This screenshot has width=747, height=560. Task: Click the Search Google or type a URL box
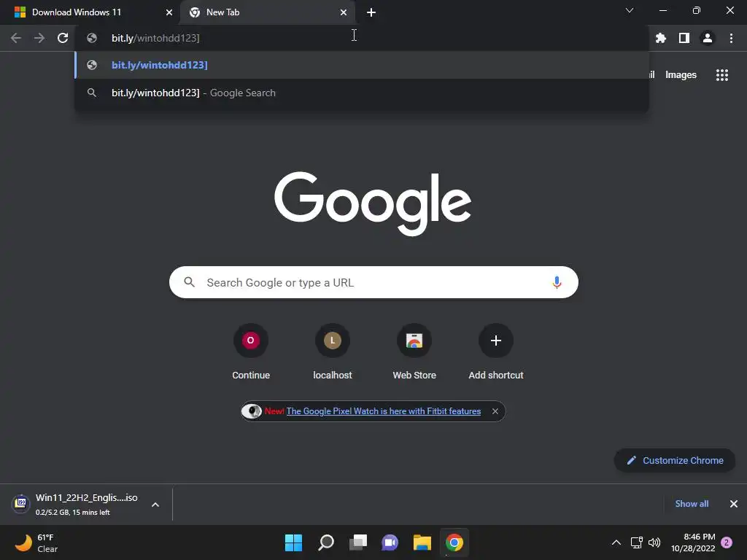374,282
